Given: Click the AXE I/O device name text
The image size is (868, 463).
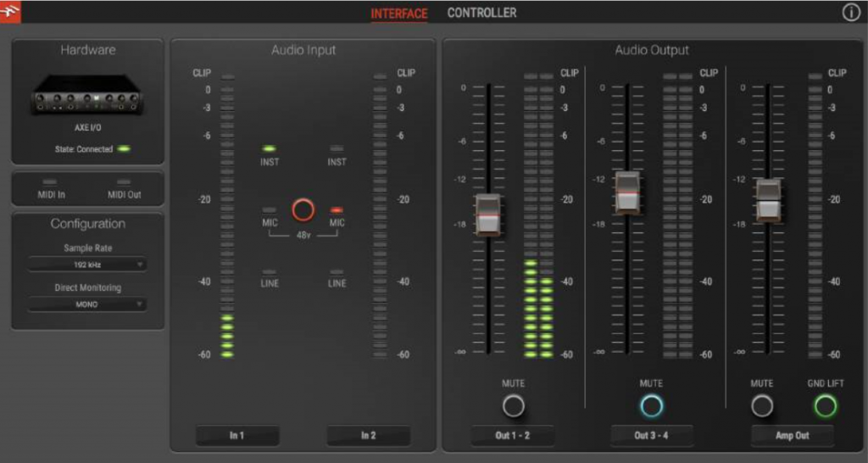Looking at the screenshot, I should point(88,128).
